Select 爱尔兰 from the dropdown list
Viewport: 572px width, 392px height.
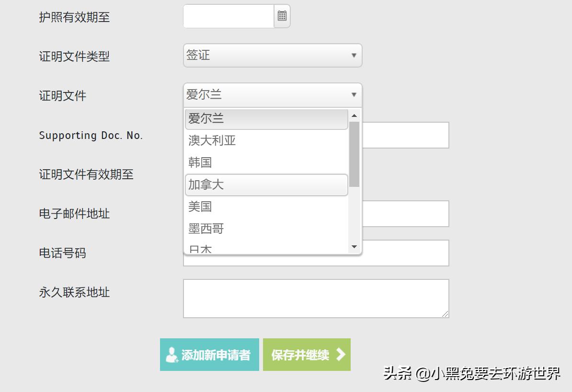(266, 119)
